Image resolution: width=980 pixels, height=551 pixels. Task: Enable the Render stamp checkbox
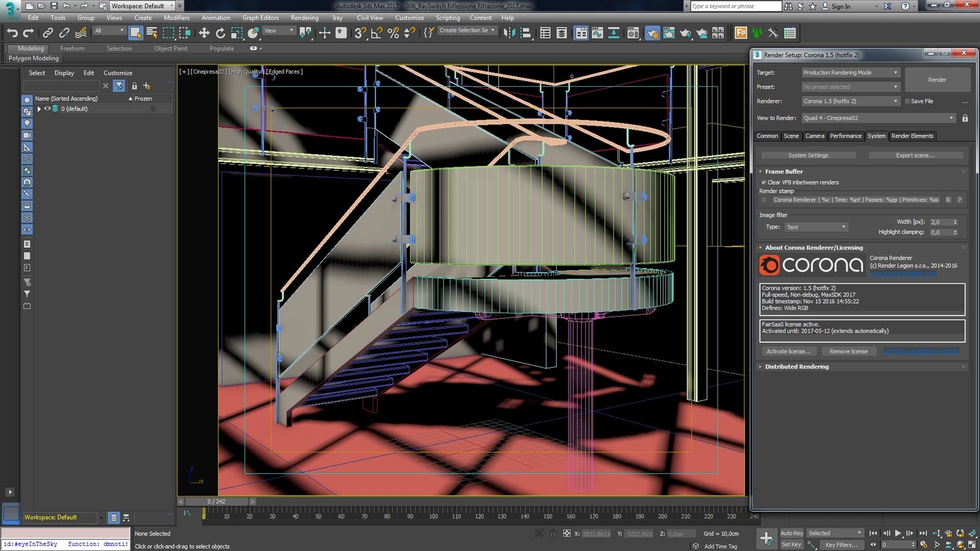tap(764, 200)
